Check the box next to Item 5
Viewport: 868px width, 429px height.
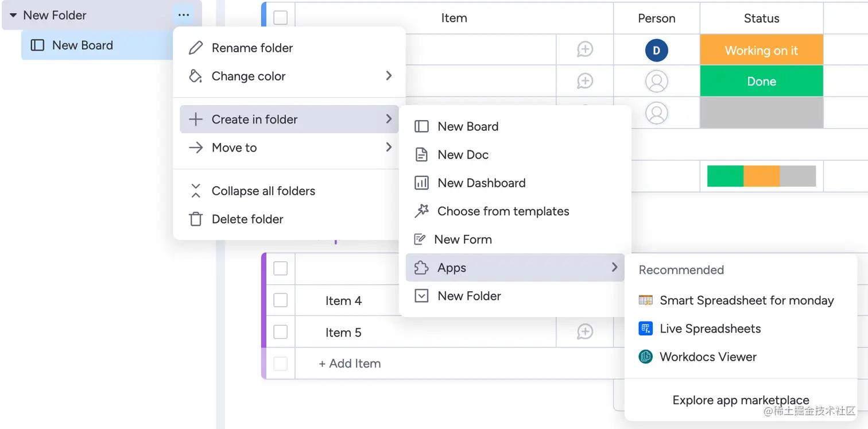[x=280, y=332]
